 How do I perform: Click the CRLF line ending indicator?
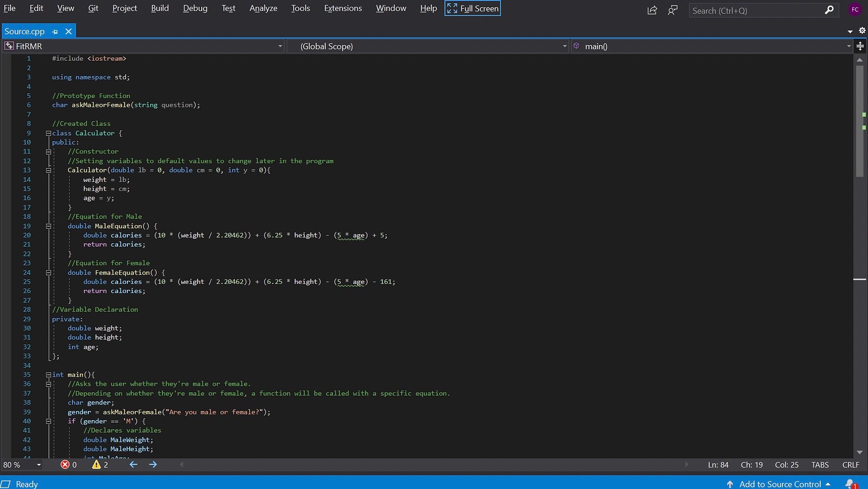[851, 465]
